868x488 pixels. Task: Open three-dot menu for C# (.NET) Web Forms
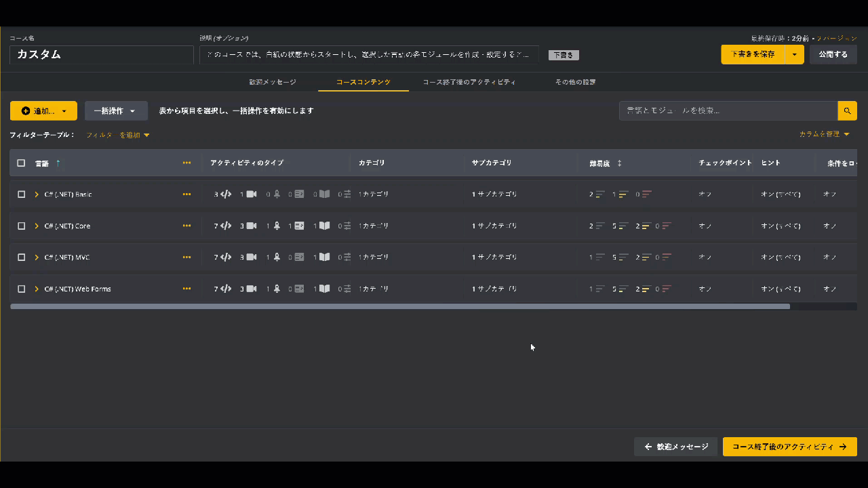pos(186,289)
